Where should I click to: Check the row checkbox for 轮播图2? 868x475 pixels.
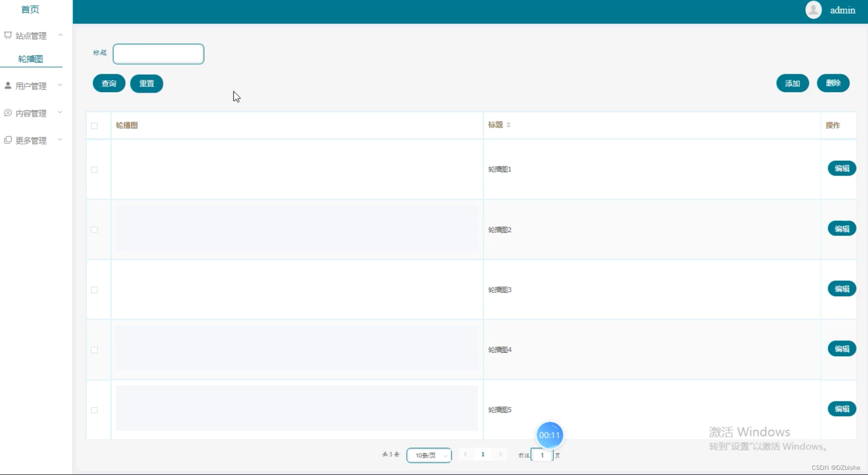(x=94, y=230)
